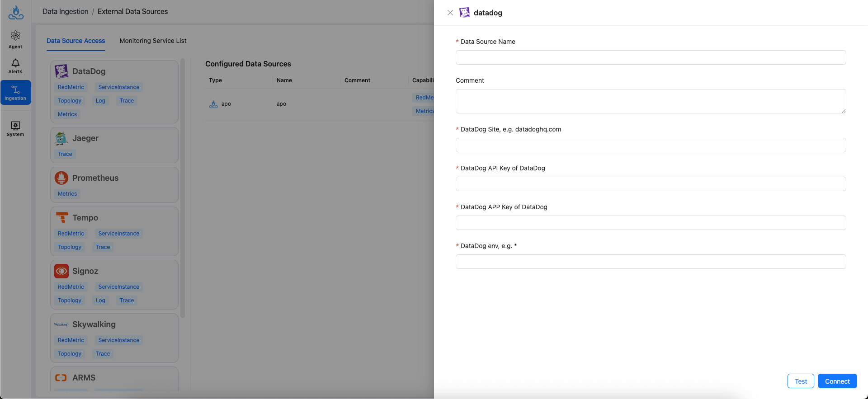Close the datadog configuration drawer

pyautogui.click(x=450, y=13)
